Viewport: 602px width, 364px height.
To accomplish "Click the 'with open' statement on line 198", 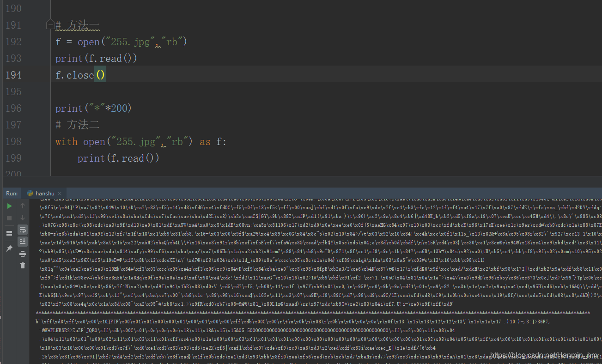I will (141, 141).
